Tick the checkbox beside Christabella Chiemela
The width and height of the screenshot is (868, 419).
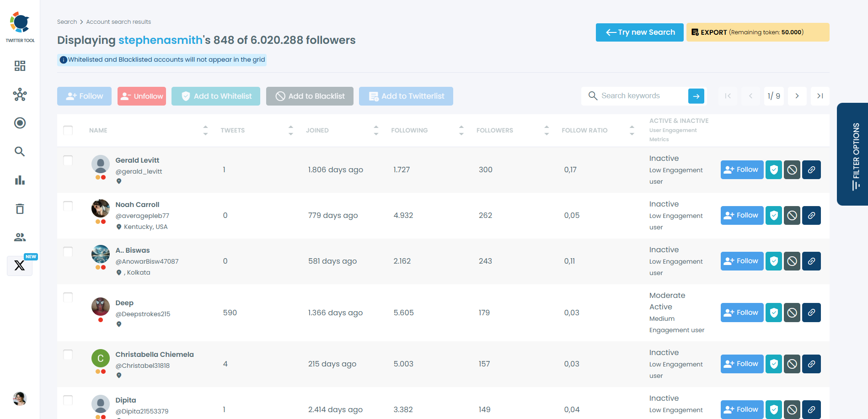coord(68,355)
